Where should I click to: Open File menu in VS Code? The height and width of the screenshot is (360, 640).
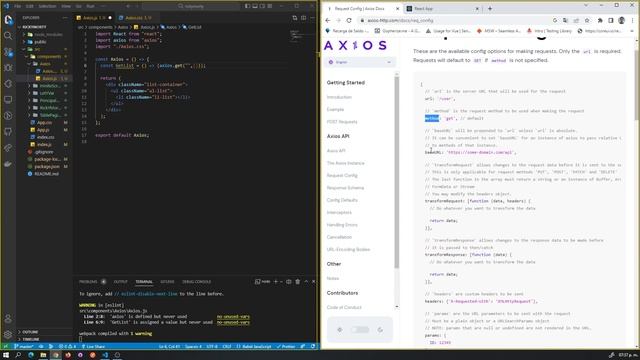click(18, 6)
